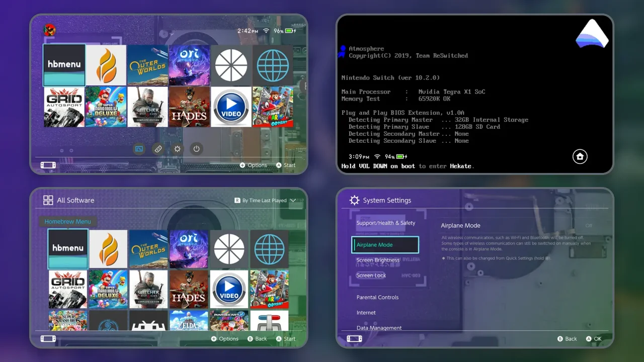Click the 'Hold VOL DOWN on boot' text
Image resolution: width=644 pixels, height=362 pixels.
[379, 166]
